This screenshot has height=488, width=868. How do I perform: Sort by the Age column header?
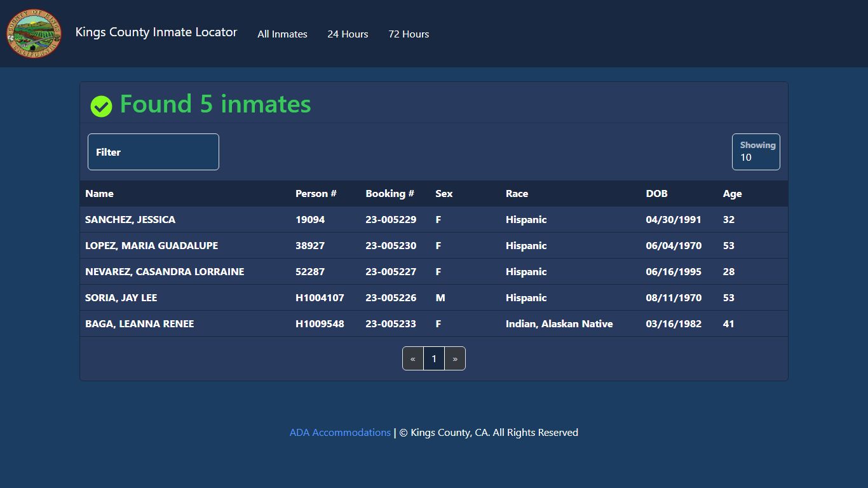(732, 194)
